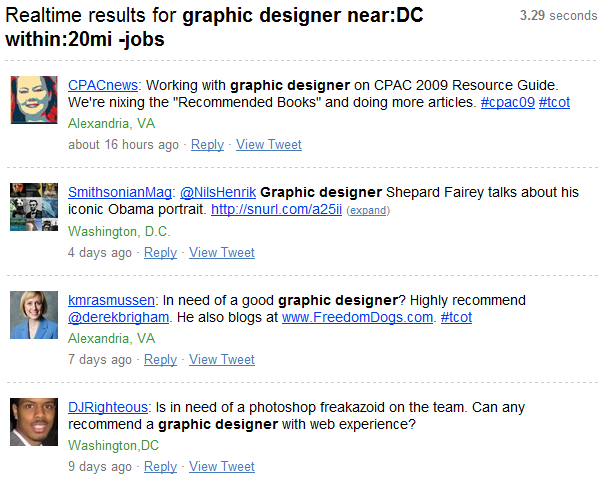Viewport: 599px width, 478px height.
Task: Open the SmithsonianMag username link
Action: coord(120,192)
